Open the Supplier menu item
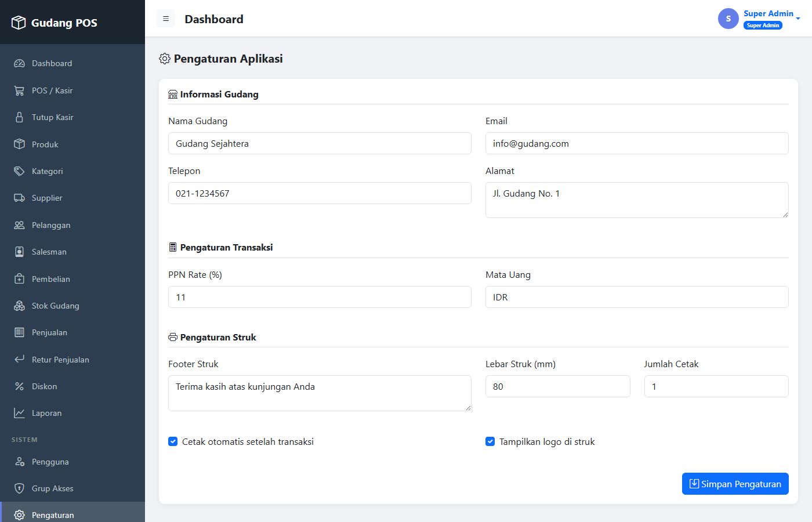The image size is (812, 522). (x=72, y=198)
